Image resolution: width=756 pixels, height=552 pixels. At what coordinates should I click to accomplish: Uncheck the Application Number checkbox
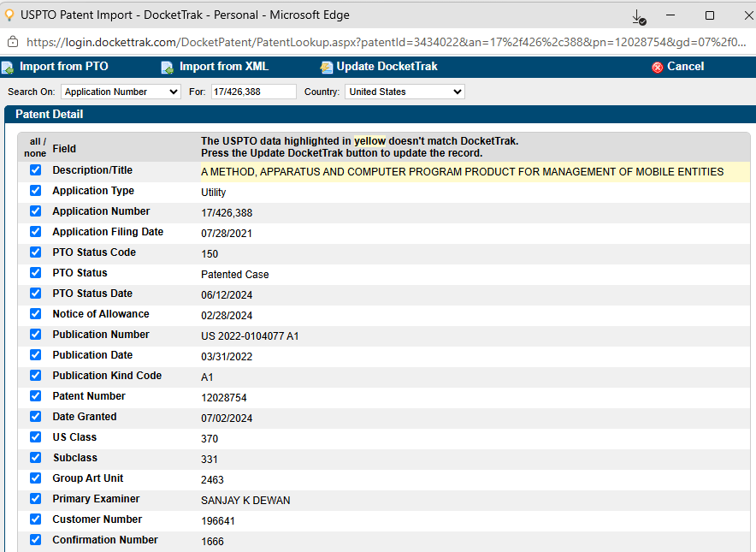[35, 211]
